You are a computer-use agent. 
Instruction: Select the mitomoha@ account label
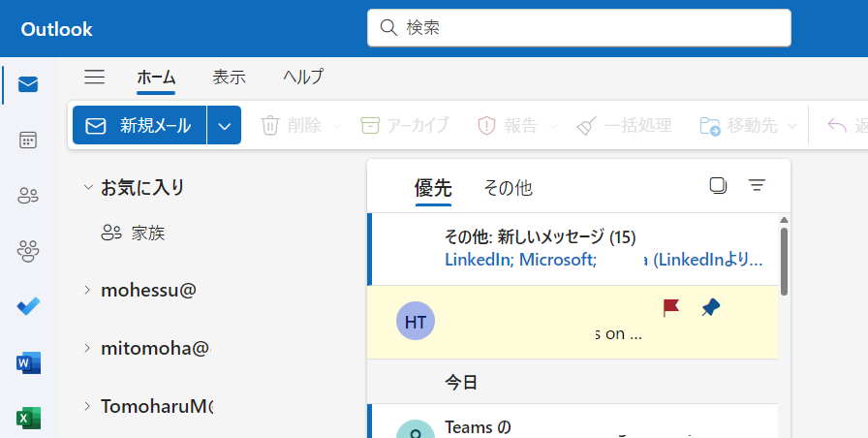point(156,348)
